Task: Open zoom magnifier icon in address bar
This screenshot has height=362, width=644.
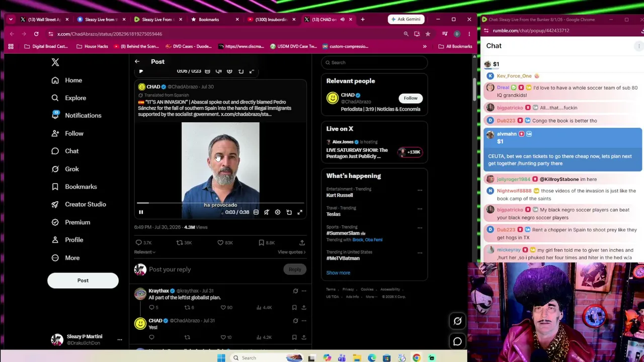Action: 406,34
